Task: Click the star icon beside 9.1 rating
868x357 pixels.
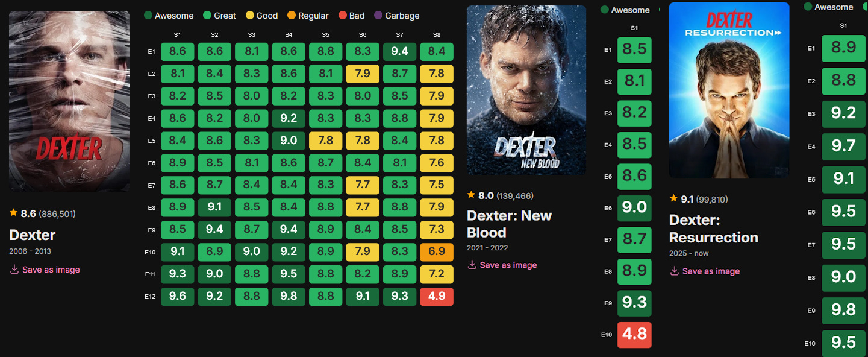Action: (673, 198)
